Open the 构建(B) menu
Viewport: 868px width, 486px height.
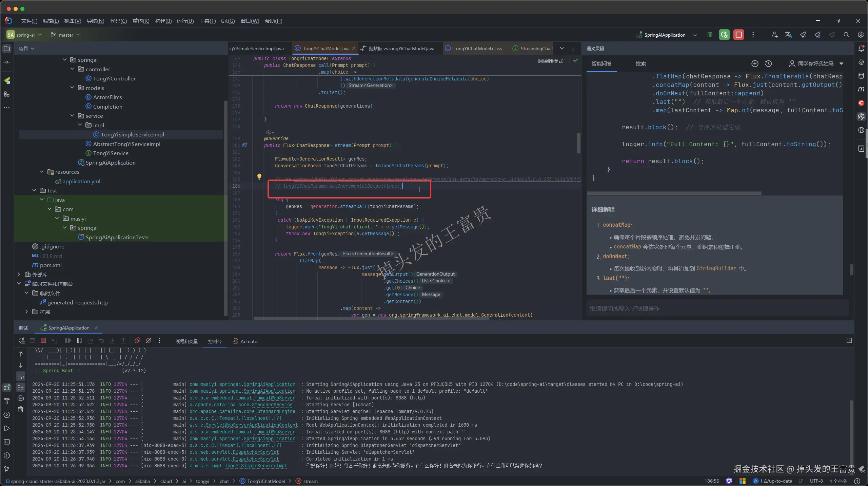pyautogui.click(x=163, y=21)
